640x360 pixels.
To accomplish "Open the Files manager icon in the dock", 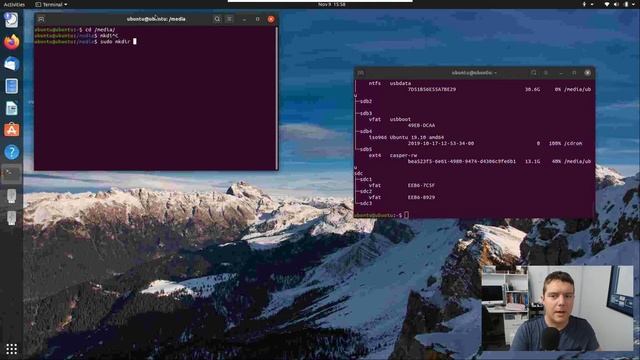I will click(x=11, y=86).
